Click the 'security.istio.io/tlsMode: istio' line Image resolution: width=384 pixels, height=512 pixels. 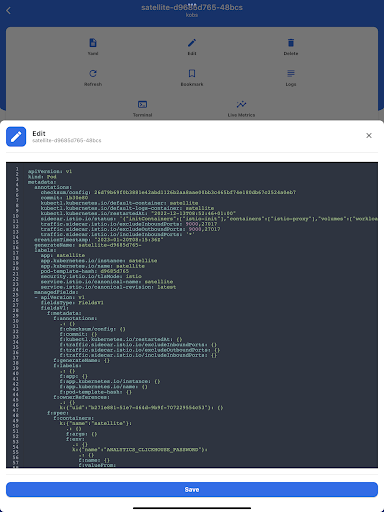click(91, 276)
